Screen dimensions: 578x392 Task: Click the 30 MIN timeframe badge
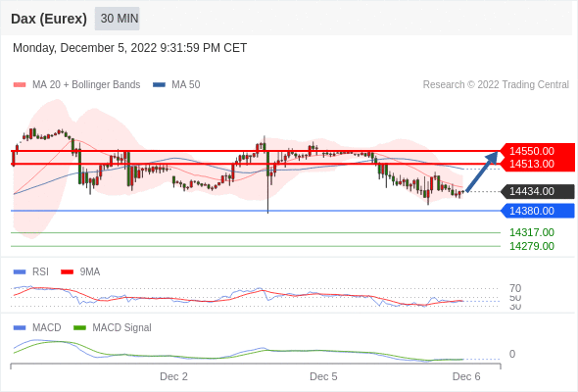(118, 19)
